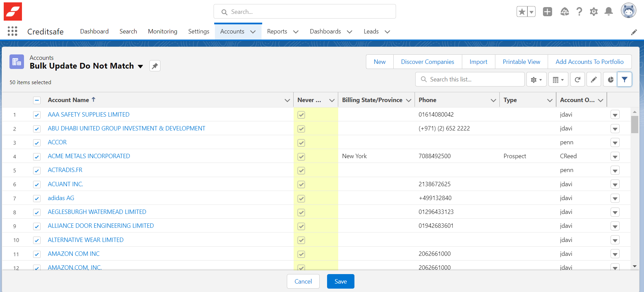Click the vertical scrollbar thumb
644x292 pixels.
tap(635, 125)
